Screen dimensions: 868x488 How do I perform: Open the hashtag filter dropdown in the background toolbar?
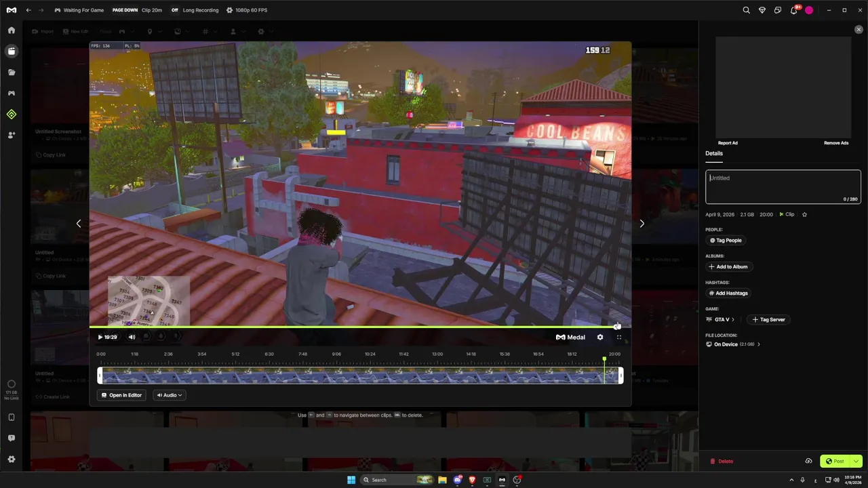pyautogui.click(x=210, y=31)
